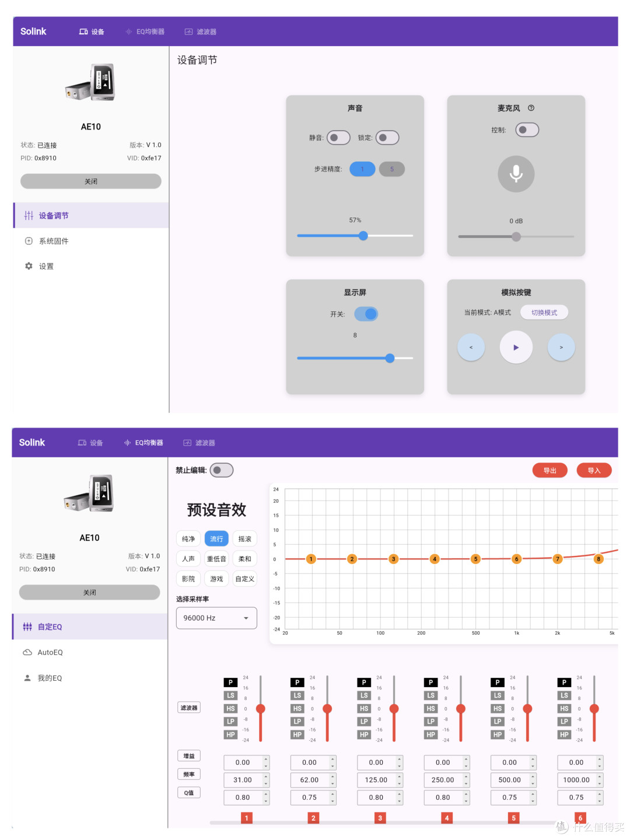630x840 pixels.
Task: Switch to 滤波器 tab in the lower window
Action: click(199, 443)
